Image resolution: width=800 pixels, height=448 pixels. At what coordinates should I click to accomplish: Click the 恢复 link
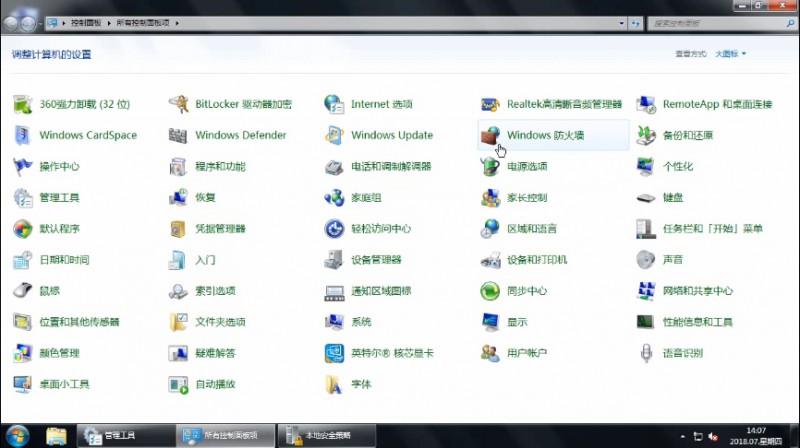[205, 197]
